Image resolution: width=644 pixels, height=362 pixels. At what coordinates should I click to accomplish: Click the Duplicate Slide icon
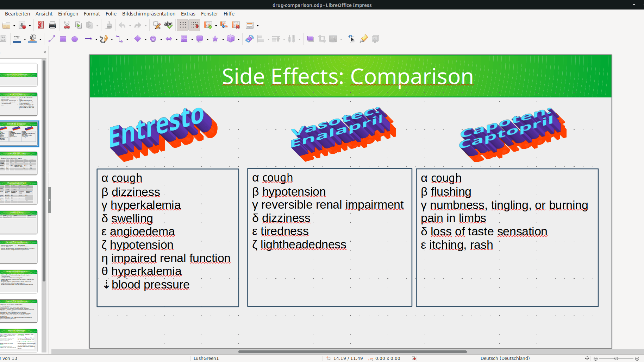pyautogui.click(x=224, y=25)
